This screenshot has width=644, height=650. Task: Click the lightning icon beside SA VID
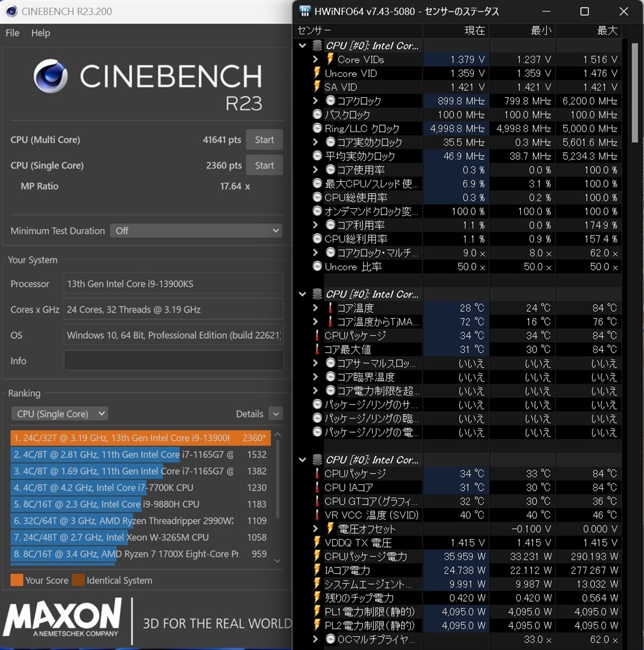(317, 86)
